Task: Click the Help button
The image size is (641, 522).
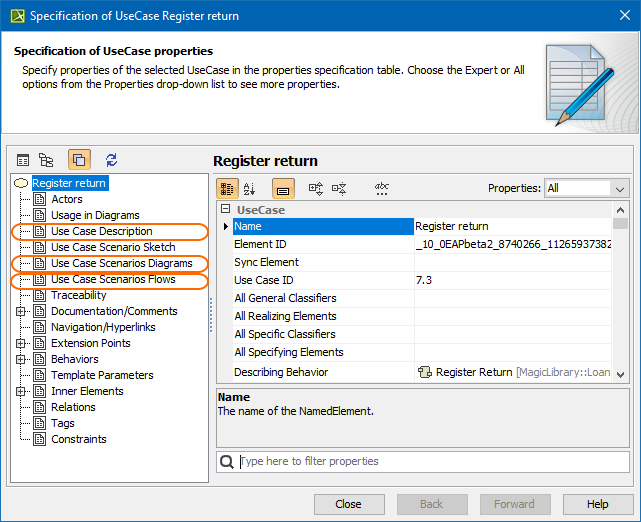Action: pos(598,504)
